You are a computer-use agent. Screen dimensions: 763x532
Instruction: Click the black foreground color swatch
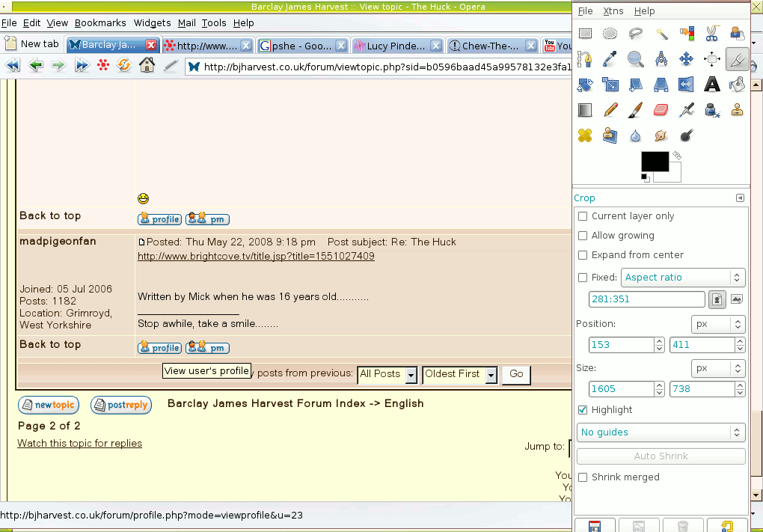pos(654,161)
